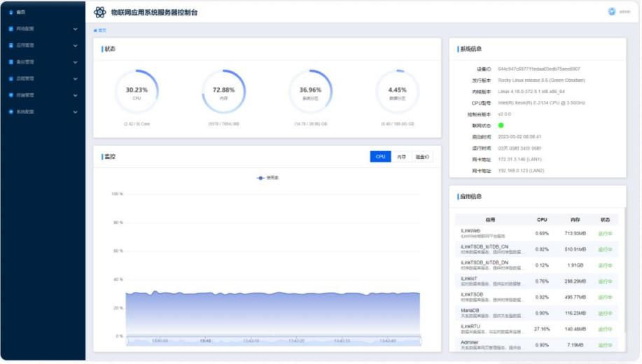Switch monitor chart to 内存 tab
This screenshot has width=642, height=364.
pyautogui.click(x=401, y=157)
